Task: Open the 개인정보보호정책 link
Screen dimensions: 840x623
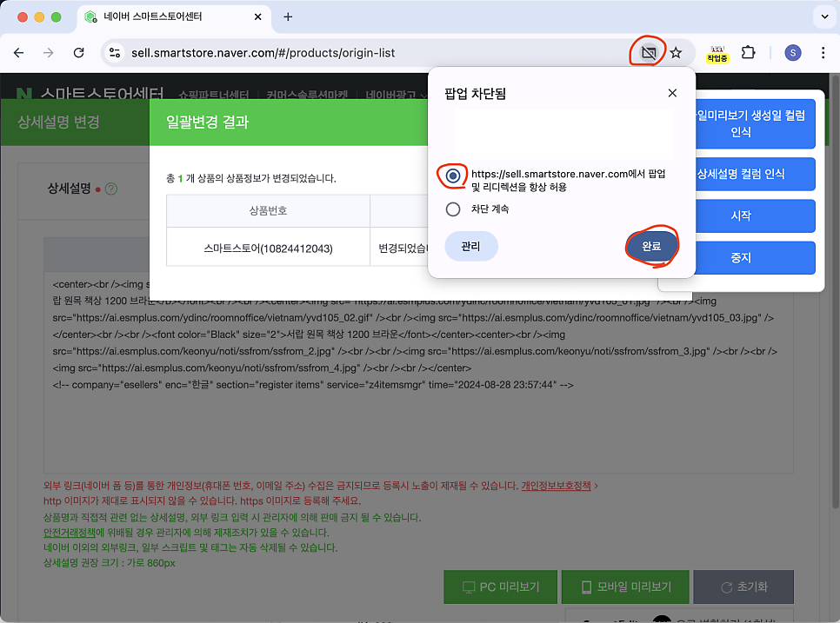Action: 556,486
